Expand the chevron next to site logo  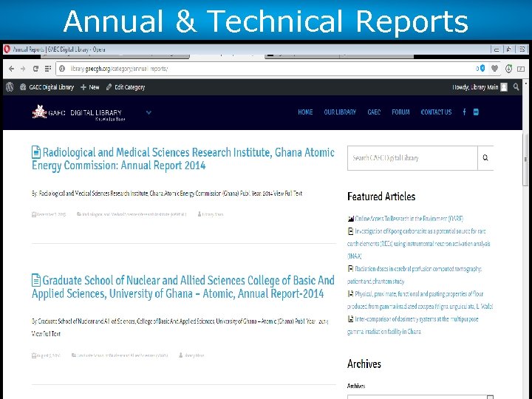149,112
